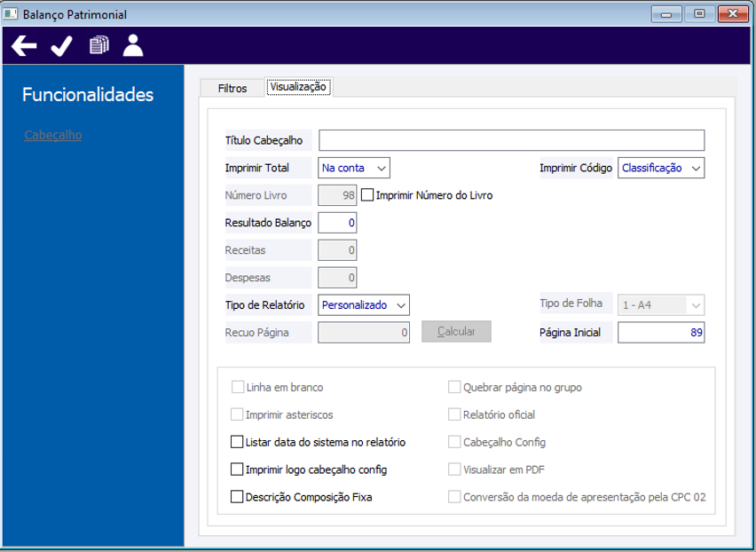
Task: Open the Tipo de Folha dropdown
Action: [661, 305]
